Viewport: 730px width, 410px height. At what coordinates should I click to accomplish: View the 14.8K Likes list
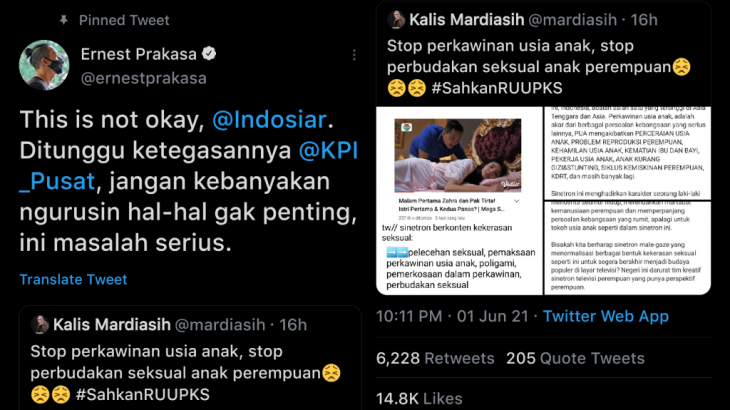(419, 399)
